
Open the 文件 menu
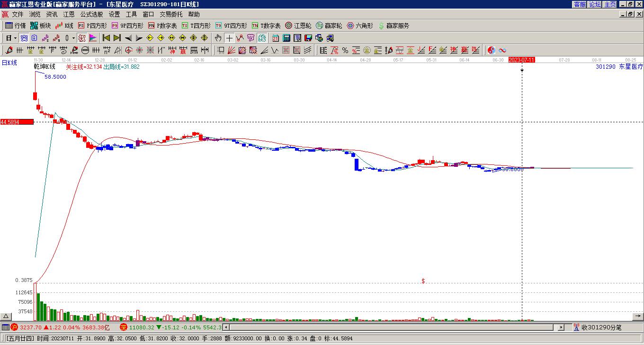tap(18, 15)
